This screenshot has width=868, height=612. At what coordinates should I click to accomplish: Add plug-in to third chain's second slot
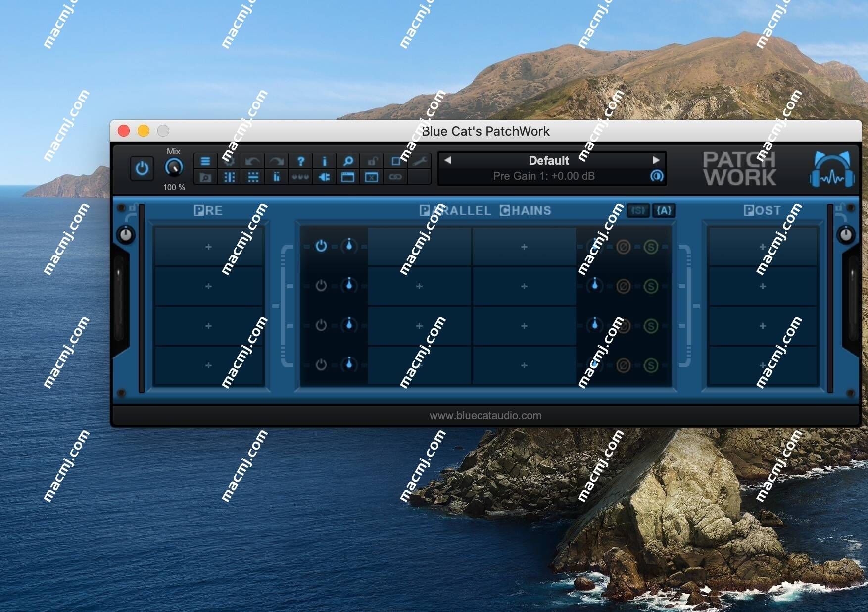pos(524,326)
